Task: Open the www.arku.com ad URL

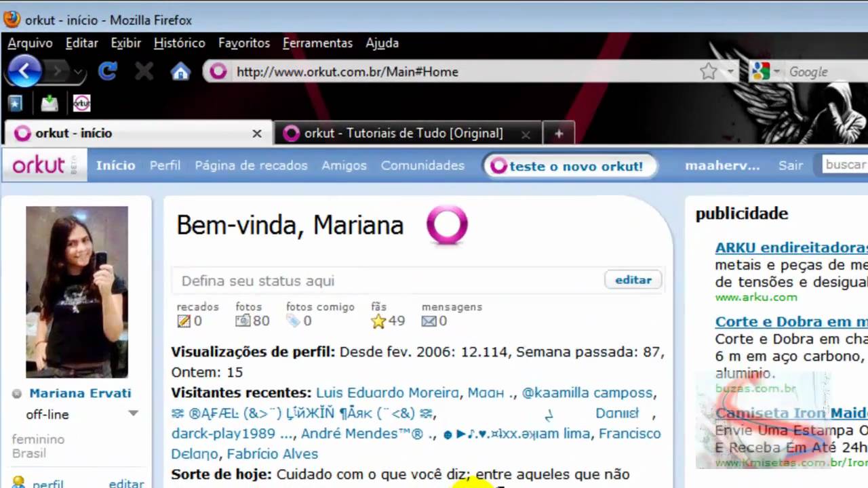Action: click(x=756, y=297)
